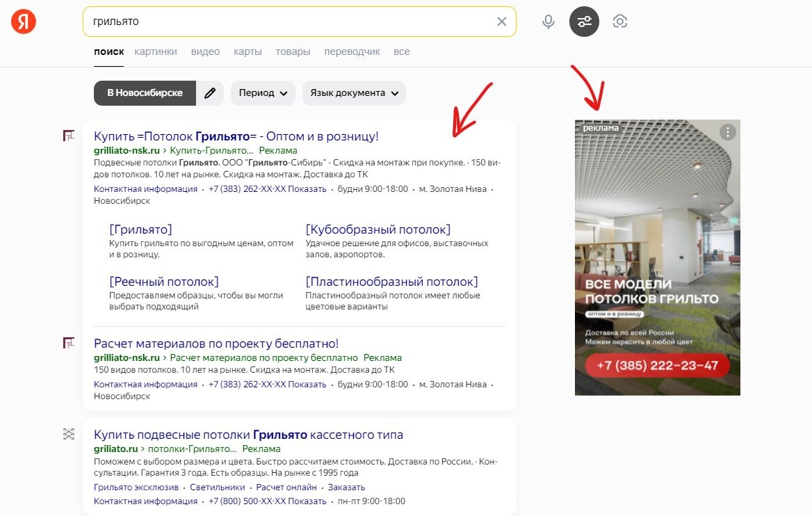Open the Грильято эксклюзив quick link

coord(136,487)
